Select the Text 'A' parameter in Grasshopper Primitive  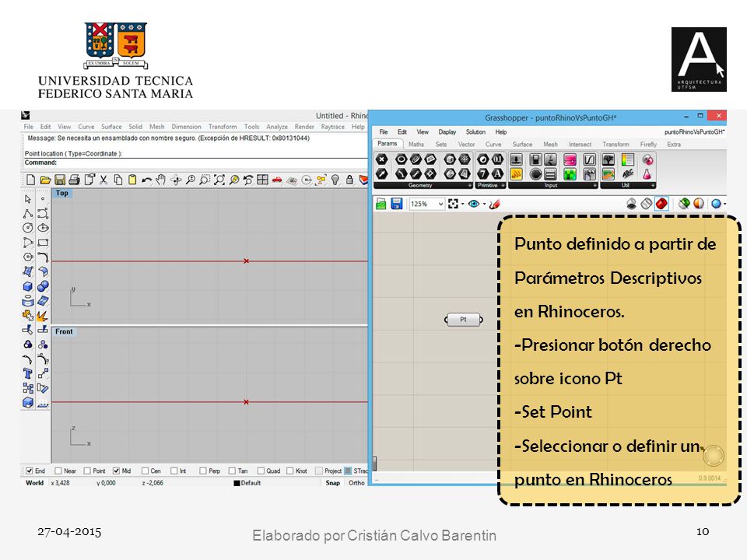[x=497, y=173]
